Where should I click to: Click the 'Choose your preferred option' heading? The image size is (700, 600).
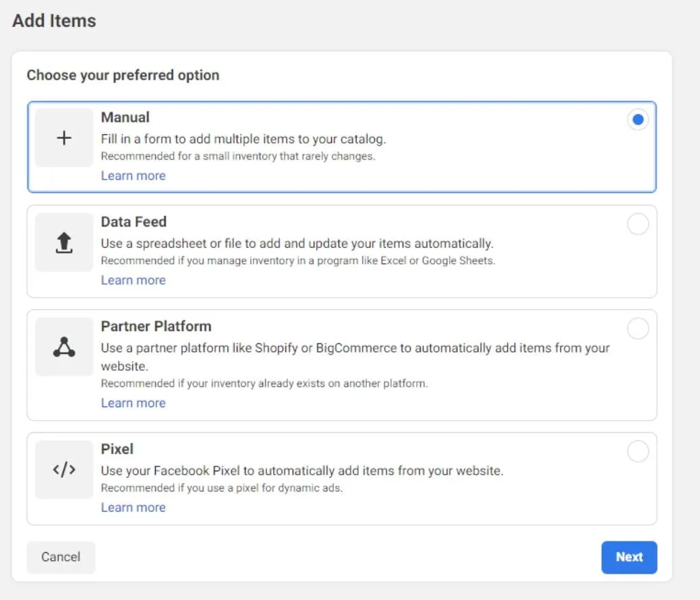pos(123,75)
